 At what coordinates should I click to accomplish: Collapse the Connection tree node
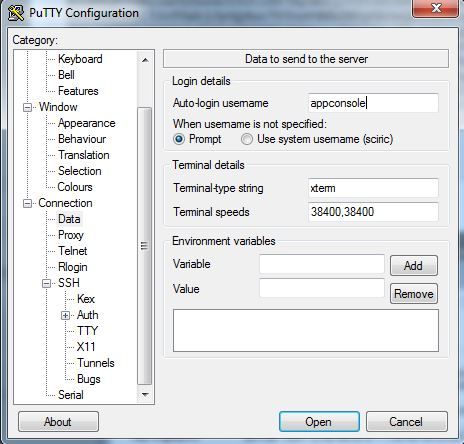pos(27,203)
